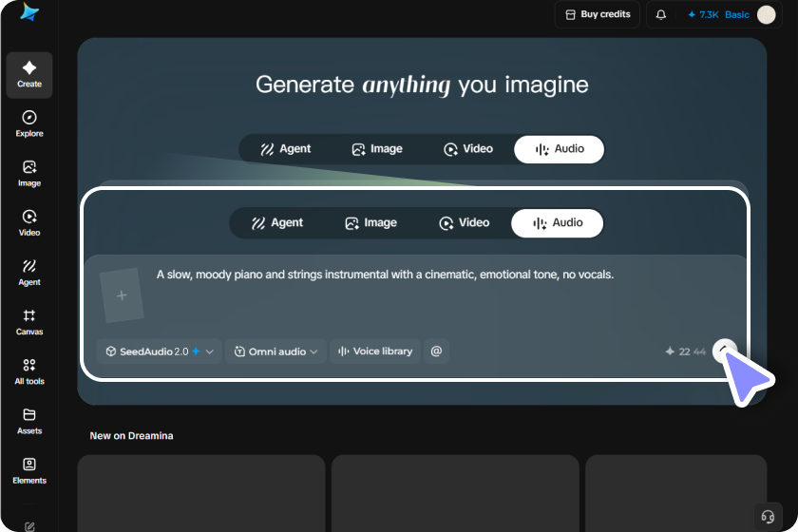Open the Canvas tool in sidebar
Screen dimensions: 798x532
[x=29, y=322]
